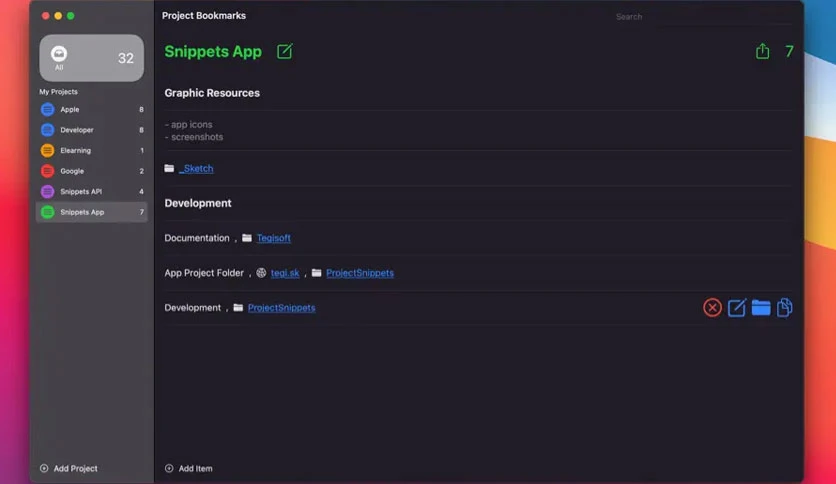836x484 pixels.
Task: Click the item count 7 in header
Action: (789, 51)
